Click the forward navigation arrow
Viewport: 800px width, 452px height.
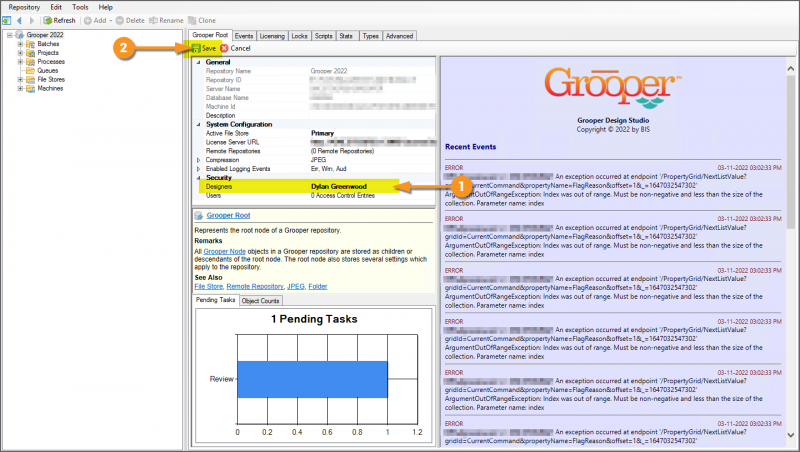point(32,20)
